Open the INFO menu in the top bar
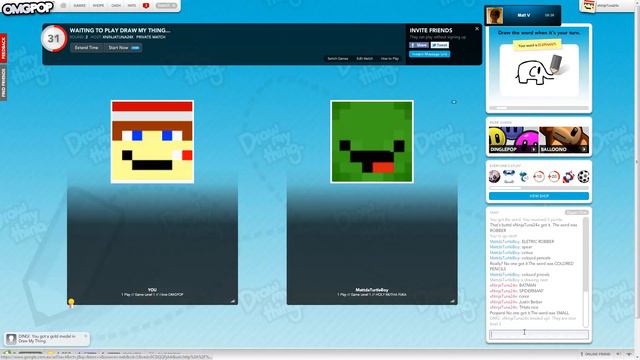The height and width of the screenshot is (360, 640). click(x=132, y=6)
